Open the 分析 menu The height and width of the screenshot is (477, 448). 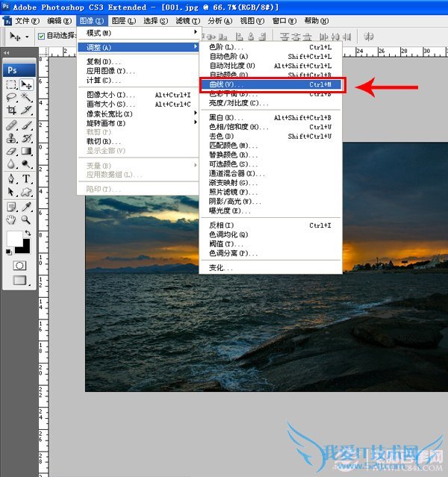click(220, 21)
